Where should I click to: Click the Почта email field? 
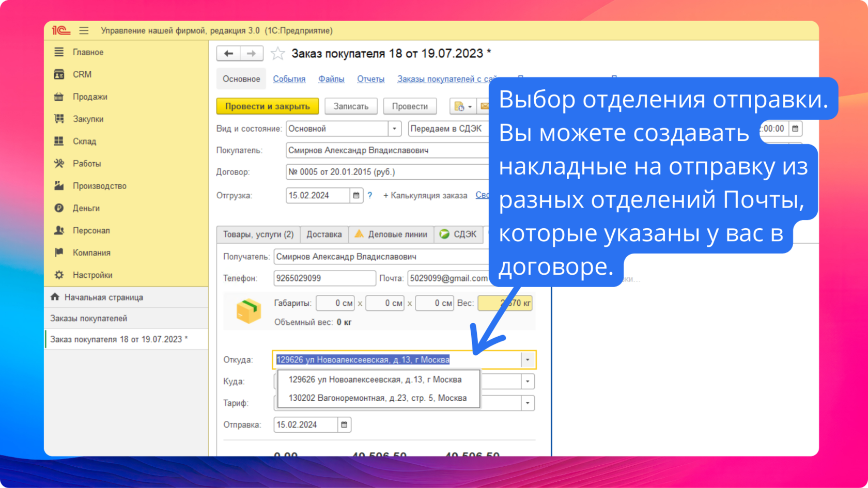coord(448,278)
